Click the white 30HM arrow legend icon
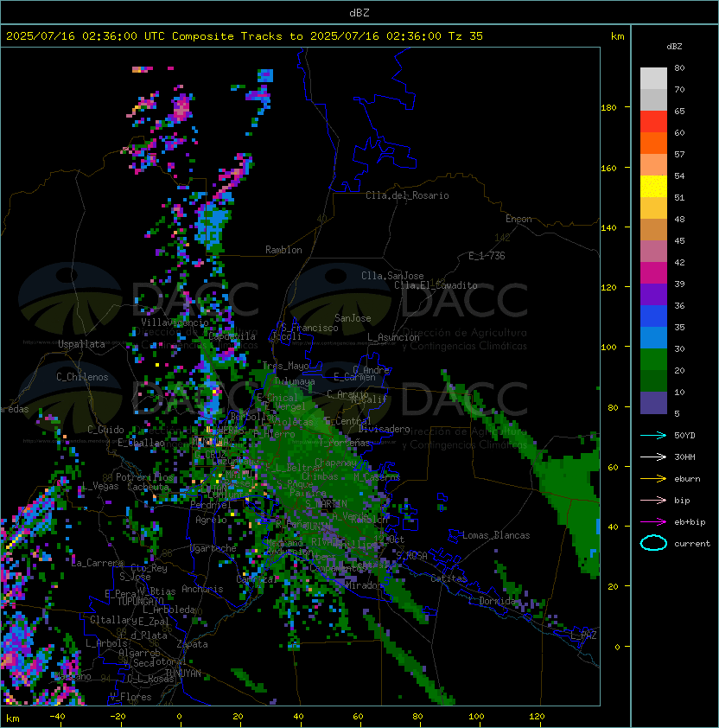Image resolution: width=719 pixels, height=728 pixels. [x=653, y=457]
